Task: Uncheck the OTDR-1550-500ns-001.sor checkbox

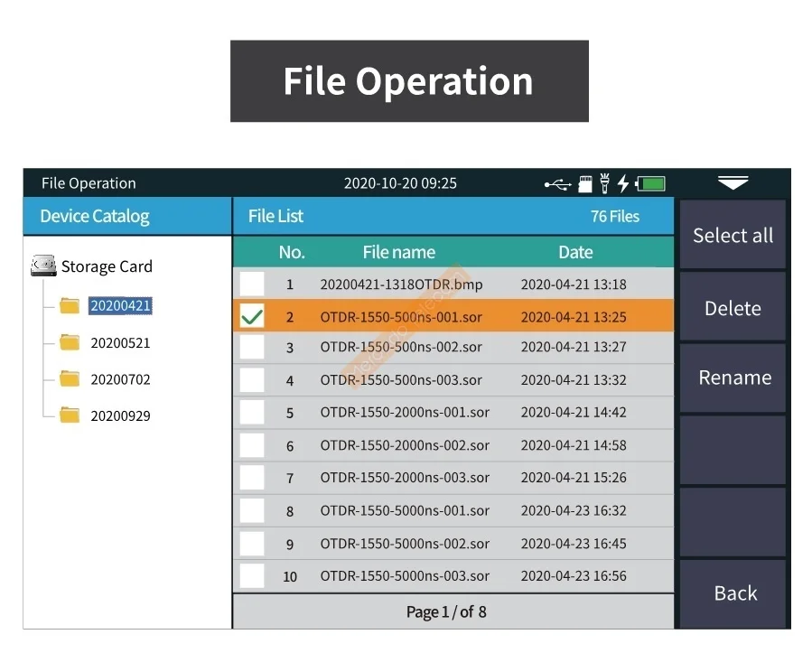Action: click(252, 317)
